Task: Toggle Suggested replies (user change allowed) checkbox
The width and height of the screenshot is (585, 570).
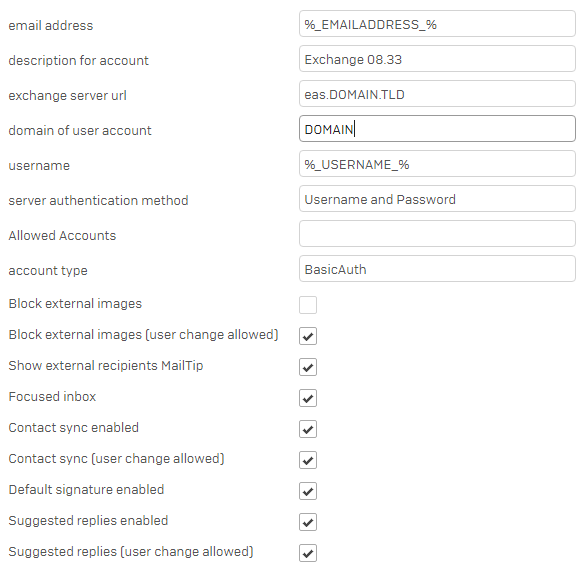Action: click(308, 553)
